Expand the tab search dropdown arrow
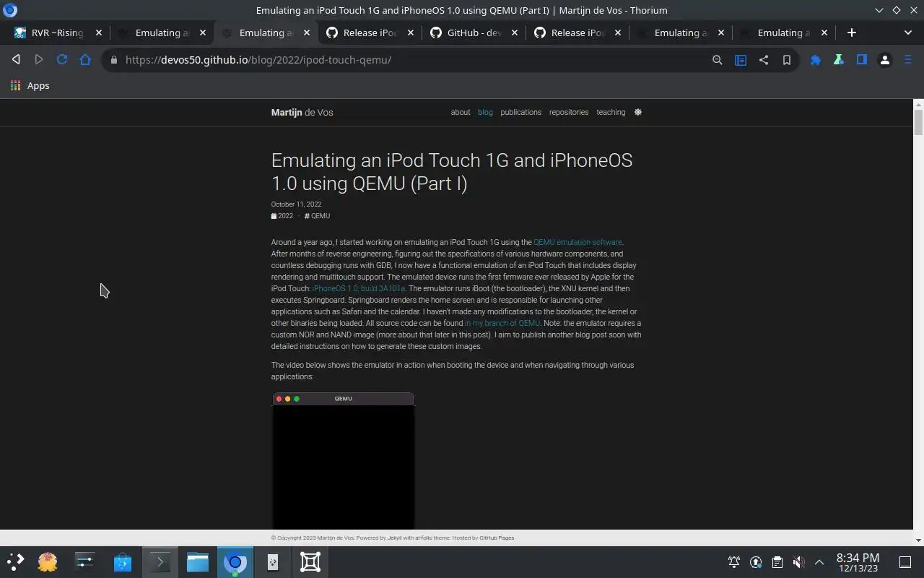The height and width of the screenshot is (578, 924). coord(908,33)
